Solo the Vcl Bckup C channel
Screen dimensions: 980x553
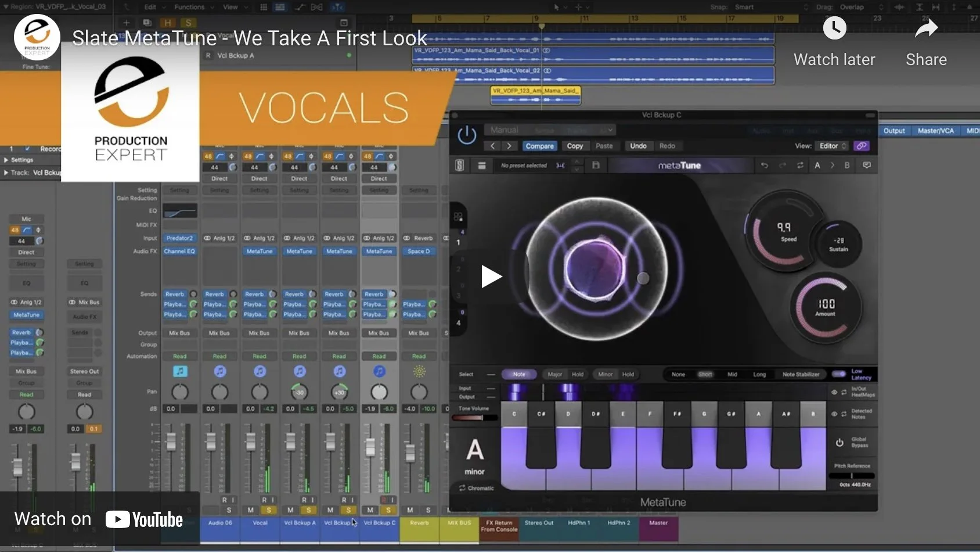(388, 510)
